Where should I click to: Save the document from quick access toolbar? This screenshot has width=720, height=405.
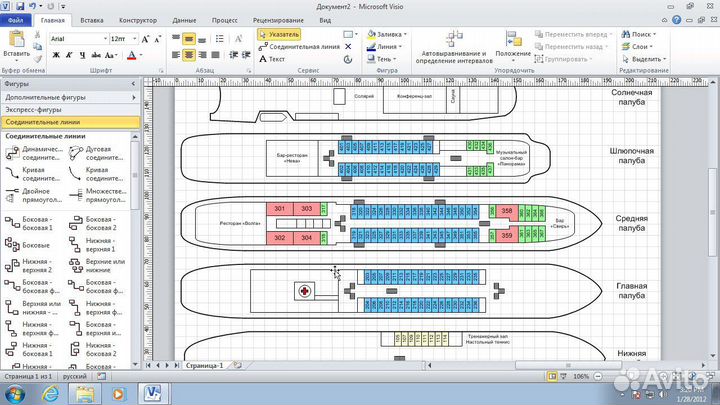tap(20, 6)
